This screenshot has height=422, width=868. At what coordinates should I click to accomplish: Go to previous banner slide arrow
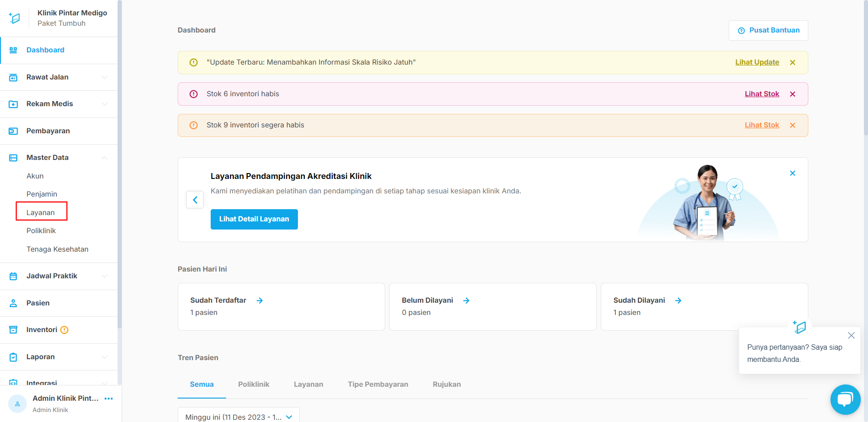coord(195,200)
